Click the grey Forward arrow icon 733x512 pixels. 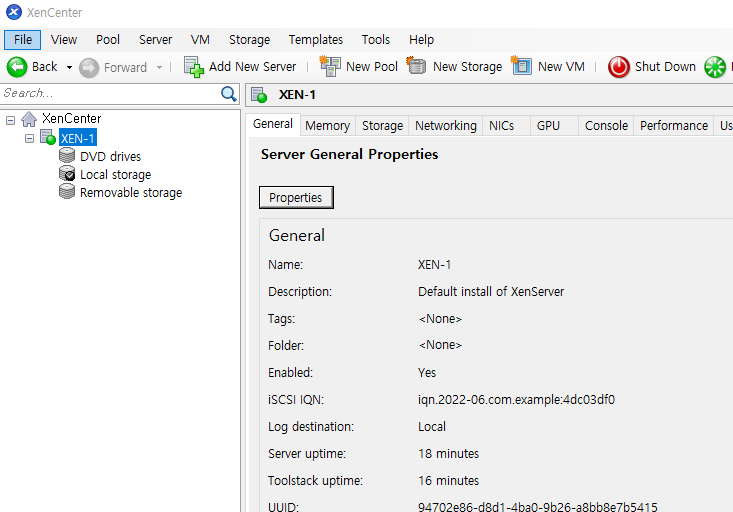point(89,67)
